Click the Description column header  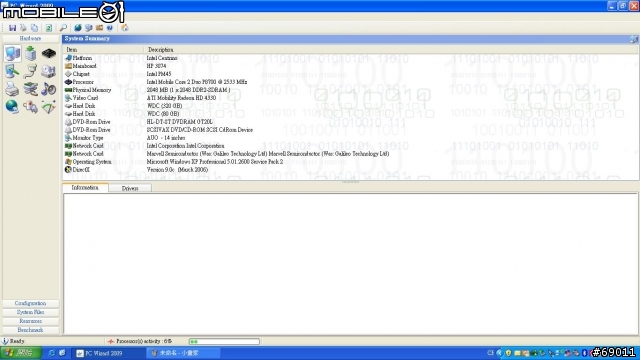[391, 49]
